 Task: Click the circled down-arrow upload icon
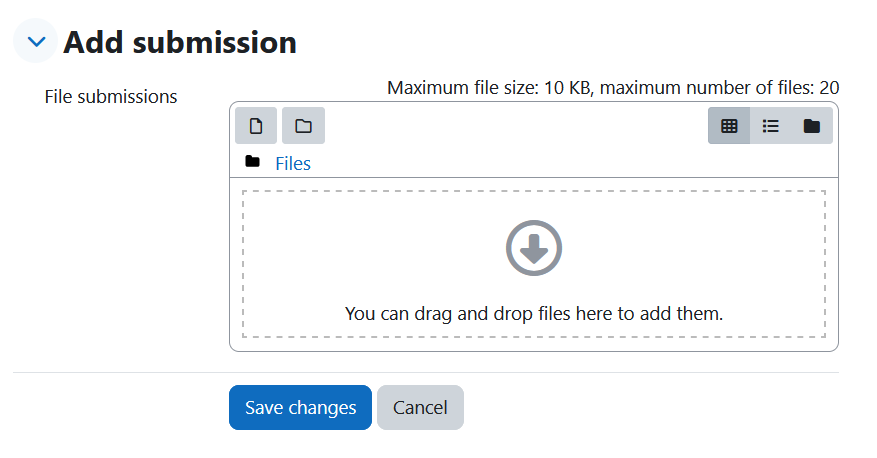(534, 248)
